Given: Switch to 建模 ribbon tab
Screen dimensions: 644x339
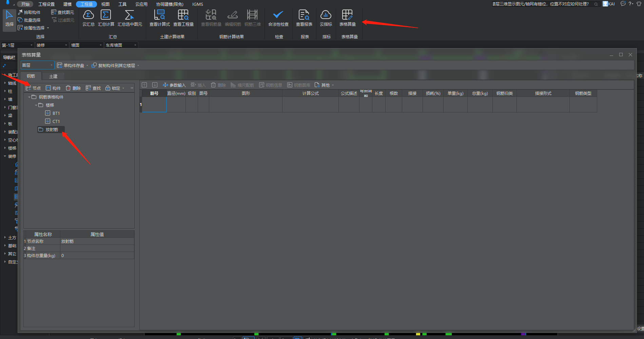Looking at the screenshot, I should (x=67, y=4).
